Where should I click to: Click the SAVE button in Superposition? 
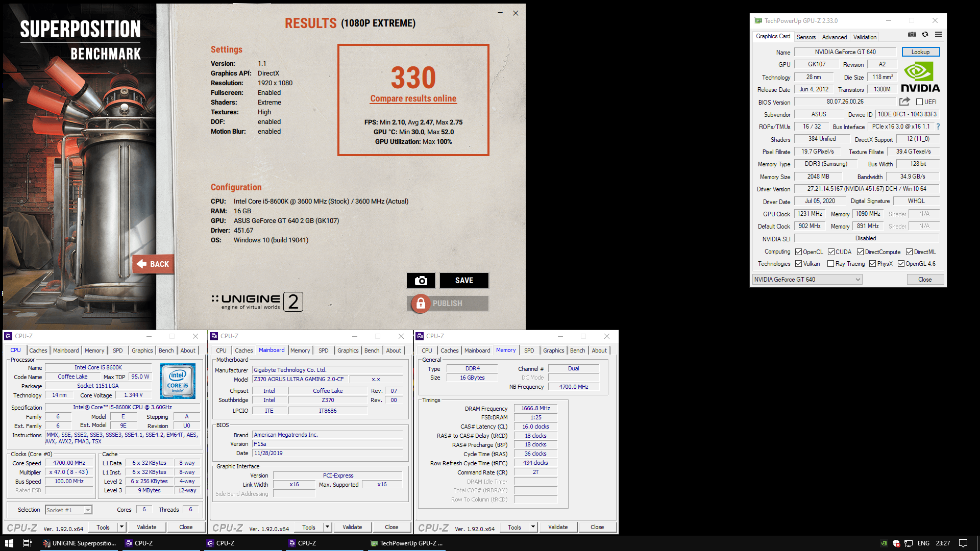pos(464,281)
